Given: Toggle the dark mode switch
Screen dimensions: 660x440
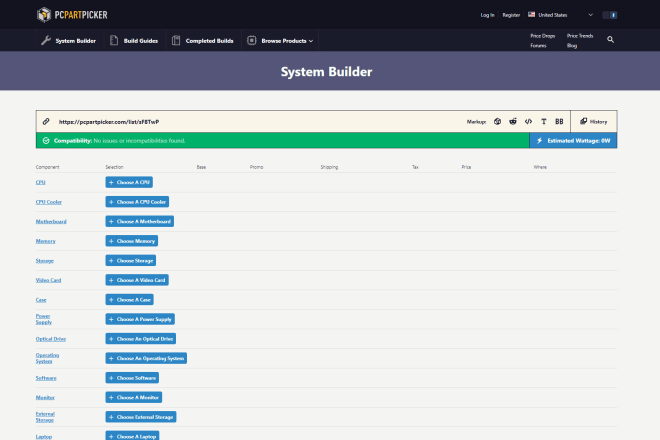Looking at the screenshot, I should (609, 15).
